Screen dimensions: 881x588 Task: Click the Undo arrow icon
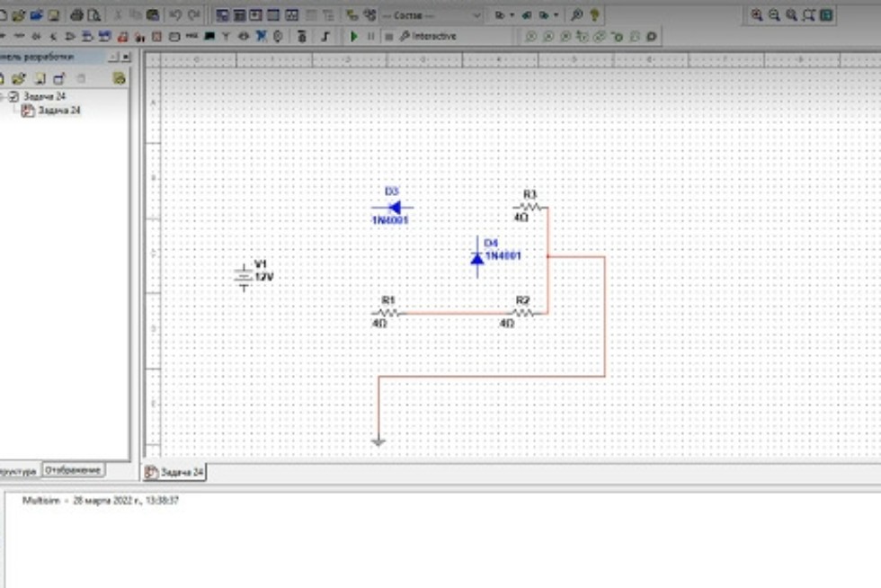pos(175,15)
